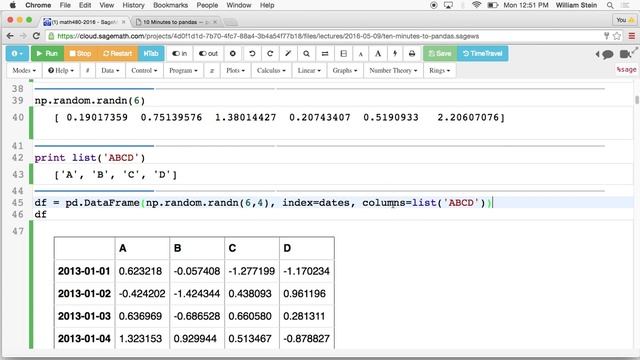
Task: Open the Edit menu
Action: 85,5
